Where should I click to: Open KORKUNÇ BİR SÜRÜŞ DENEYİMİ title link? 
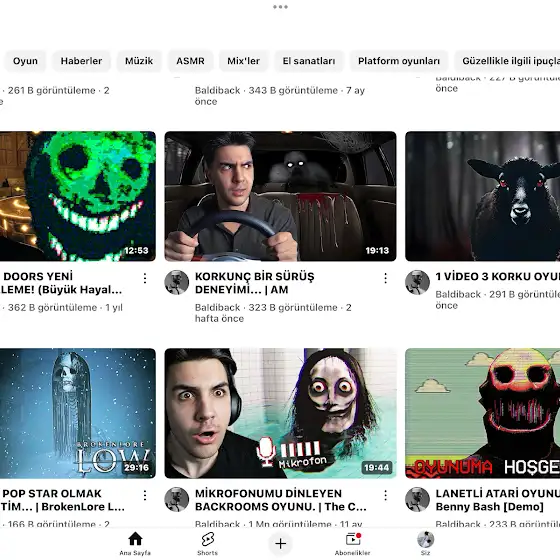point(254,283)
